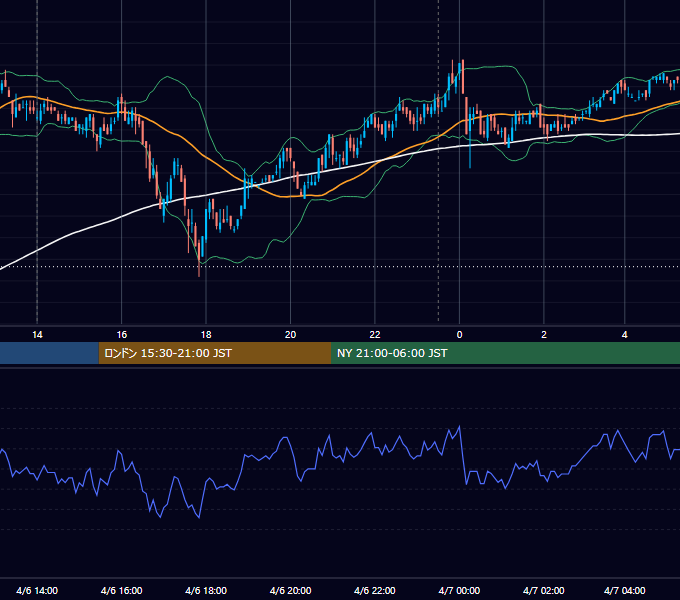Click the London session bar 15:30-21:00 JST
This screenshot has height=600, width=680.
coord(215,353)
